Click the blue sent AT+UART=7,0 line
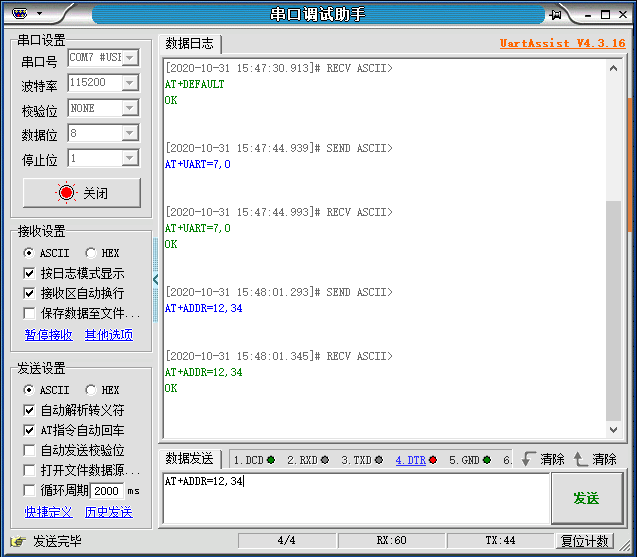The width and height of the screenshot is (637, 557). [198, 164]
